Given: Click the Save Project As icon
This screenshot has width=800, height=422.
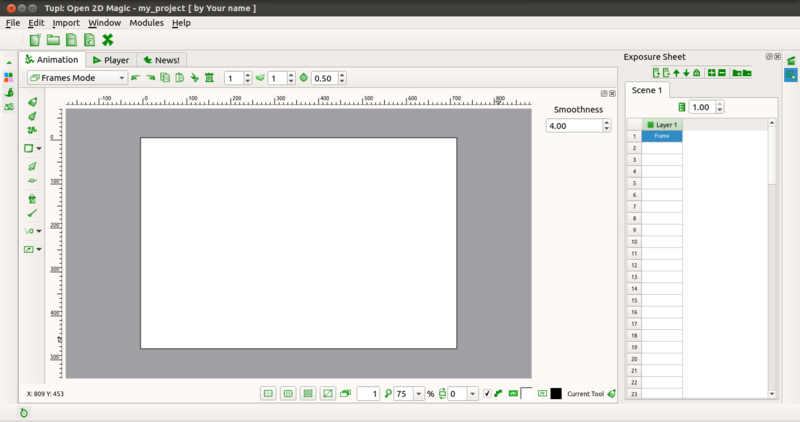Looking at the screenshot, I should point(89,40).
